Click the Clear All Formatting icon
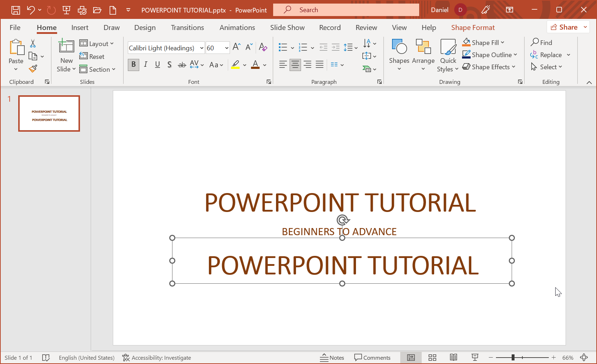The width and height of the screenshot is (597, 364). point(263,47)
